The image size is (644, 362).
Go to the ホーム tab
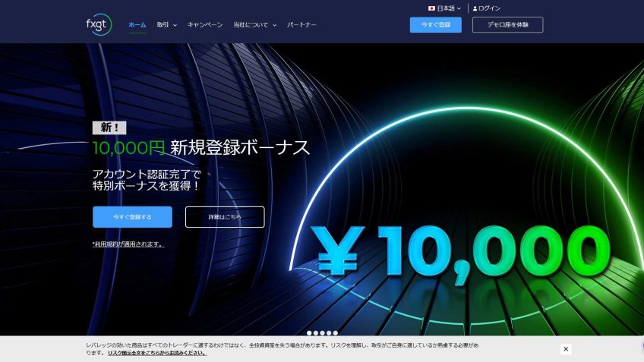(x=137, y=25)
